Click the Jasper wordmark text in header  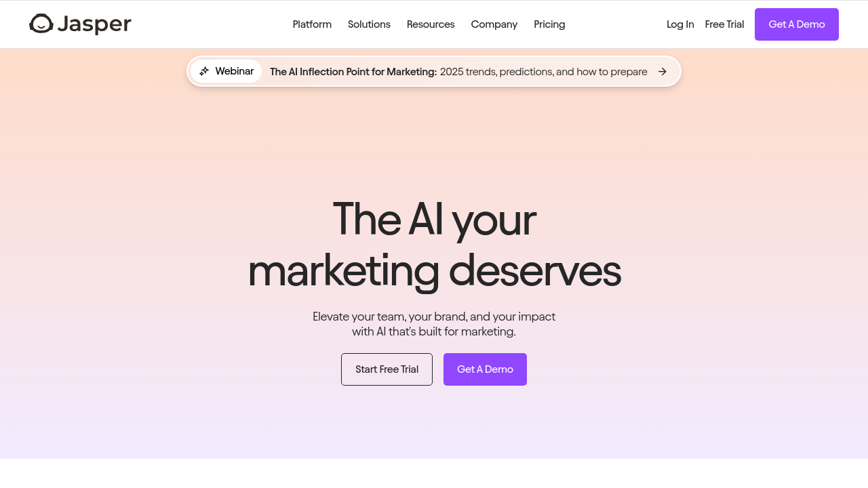[94, 24]
